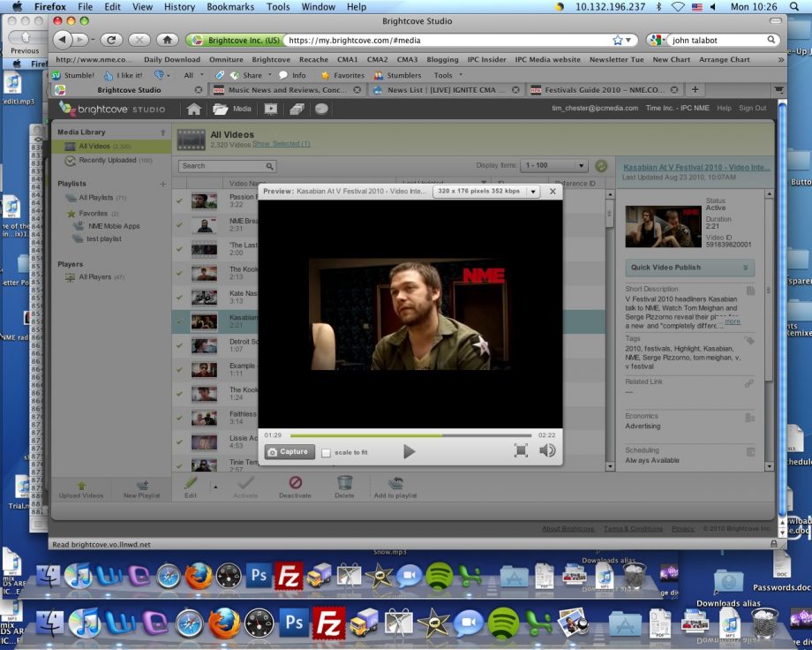The height and width of the screenshot is (650, 812).
Task: Bookmark page with star icon
Action: (617, 41)
